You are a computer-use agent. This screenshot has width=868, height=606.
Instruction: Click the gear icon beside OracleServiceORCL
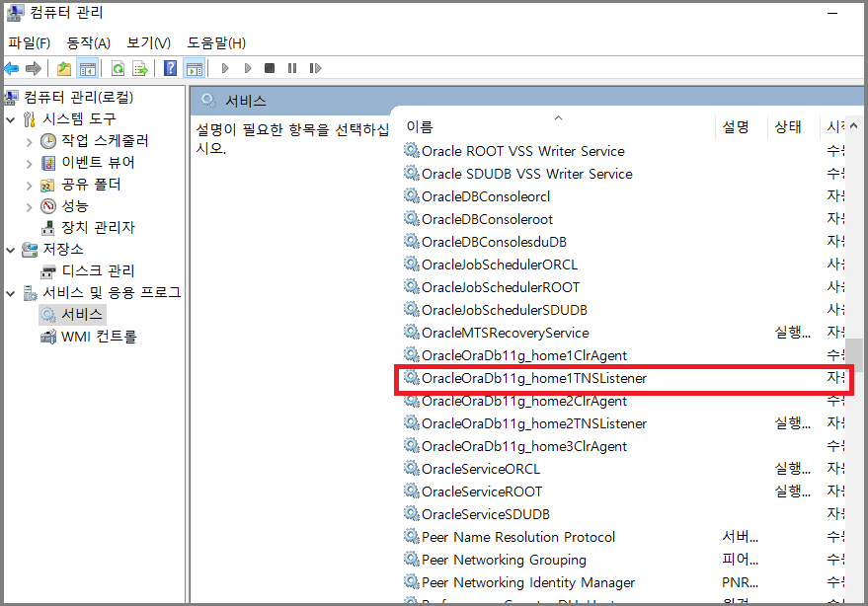tap(411, 468)
